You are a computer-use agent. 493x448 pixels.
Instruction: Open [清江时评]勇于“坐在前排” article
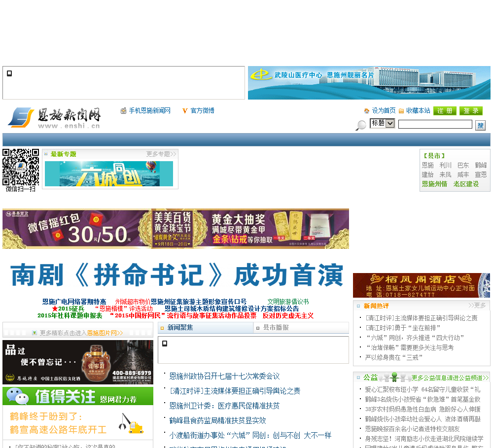click(x=402, y=328)
